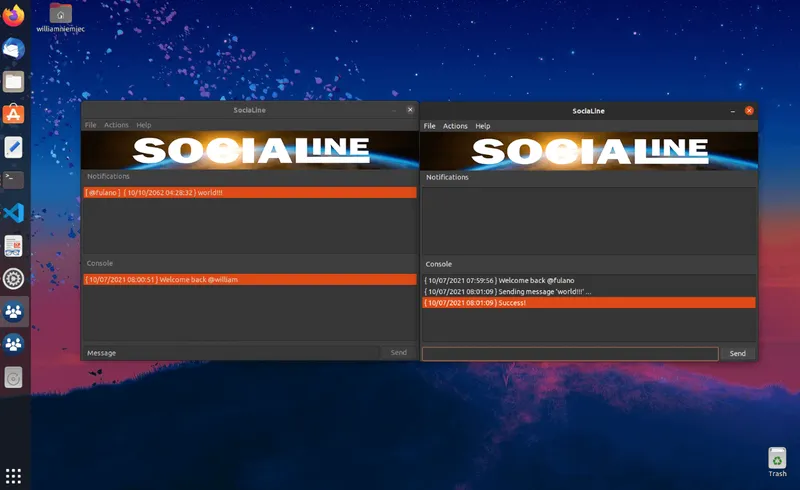
Task: Select 'Welcome back @fulano' console line
Action: (x=589, y=280)
